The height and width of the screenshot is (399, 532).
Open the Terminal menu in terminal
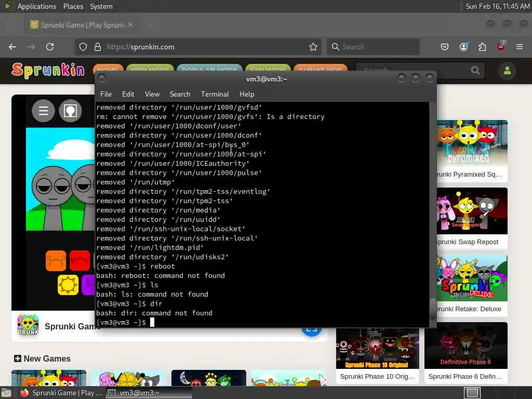[215, 95]
